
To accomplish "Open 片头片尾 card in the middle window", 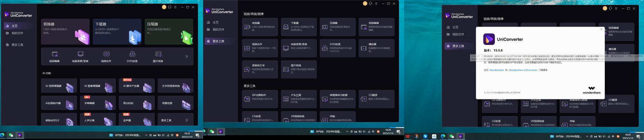I will [299, 99].
